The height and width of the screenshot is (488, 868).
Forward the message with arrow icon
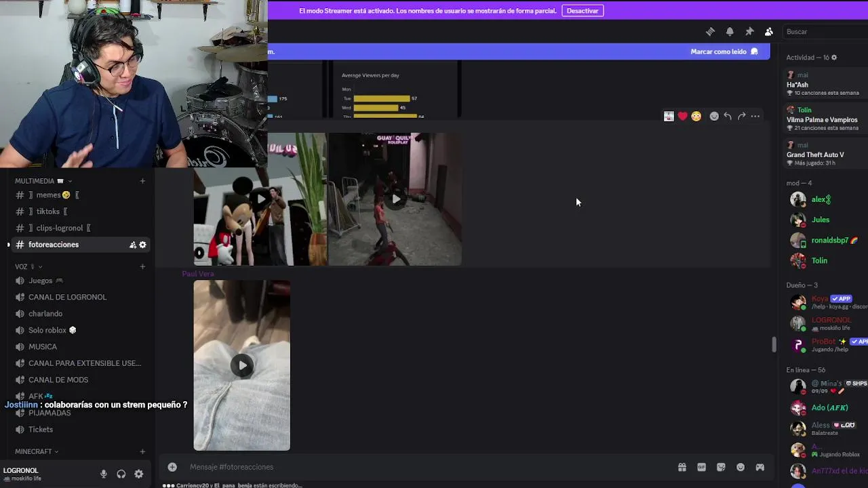tap(741, 117)
